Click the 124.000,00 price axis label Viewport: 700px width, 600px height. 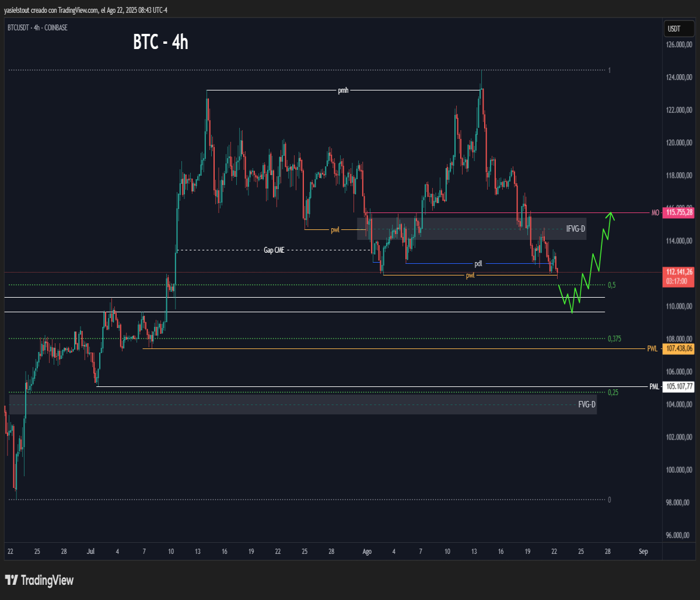pyautogui.click(x=680, y=77)
